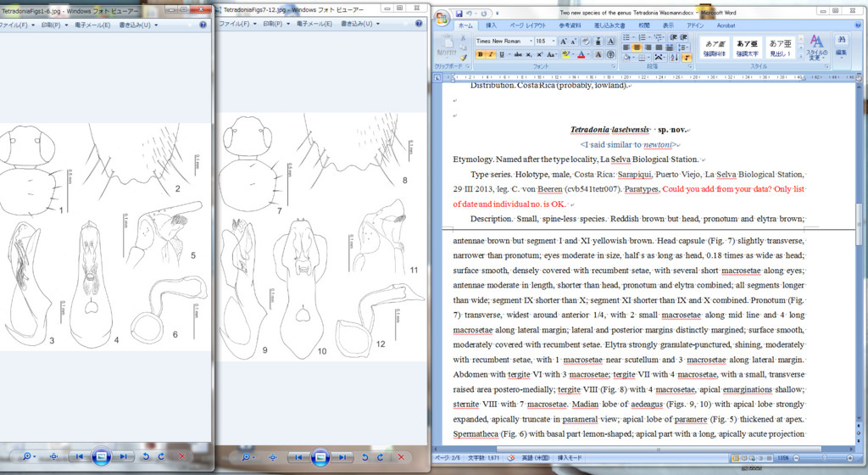The height and width of the screenshot is (475, 868).
Task: Delete image in TetradoniaFigs7-12 viewer
Action: pyautogui.click(x=401, y=457)
